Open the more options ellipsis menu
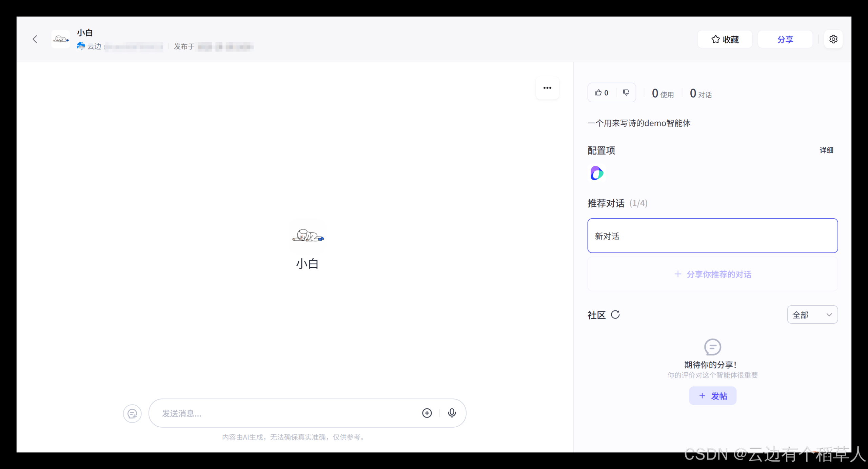Screen dimensions: 868x469 click(547, 88)
